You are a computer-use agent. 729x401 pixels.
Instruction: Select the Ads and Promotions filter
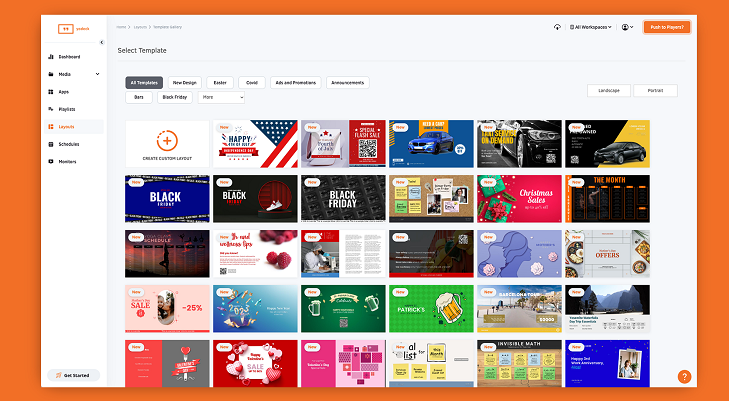point(296,83)
